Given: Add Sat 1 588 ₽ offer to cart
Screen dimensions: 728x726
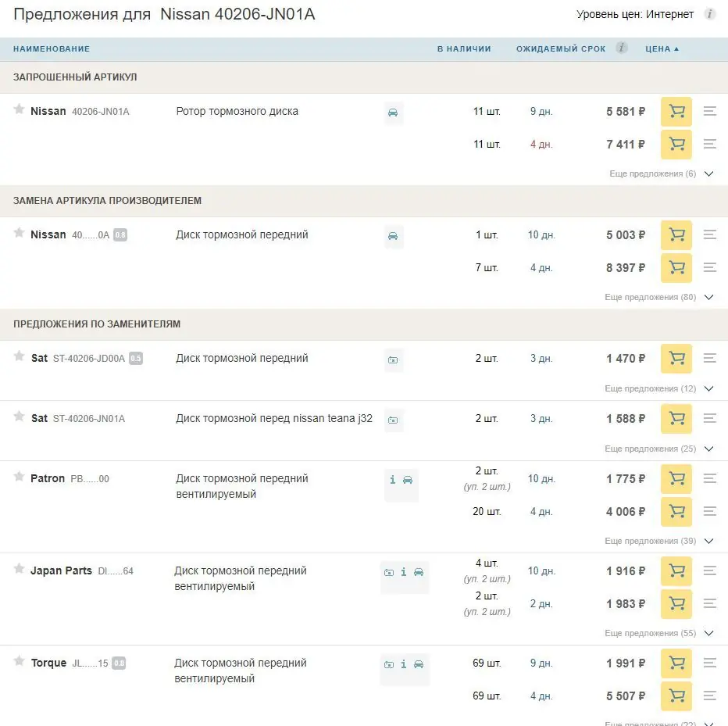Looking at the screenshot, I should click(x=676, y=419).
